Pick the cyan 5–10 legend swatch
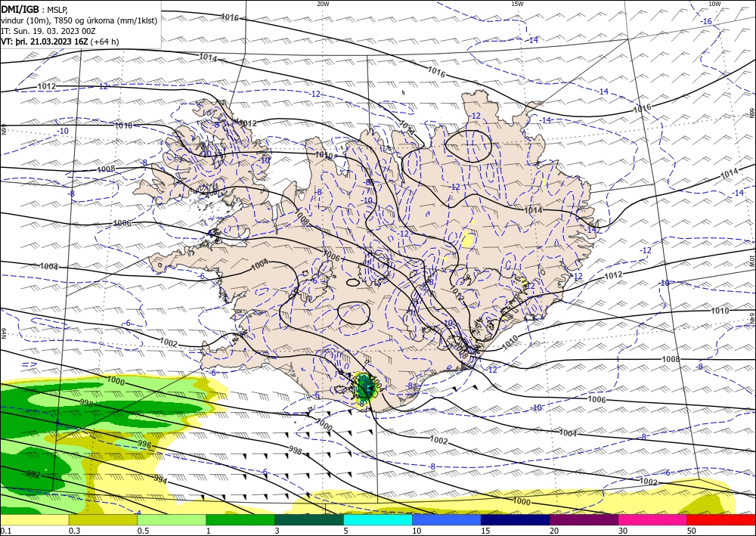Screen dimensions: 756x536 click(x=378, y=520)
